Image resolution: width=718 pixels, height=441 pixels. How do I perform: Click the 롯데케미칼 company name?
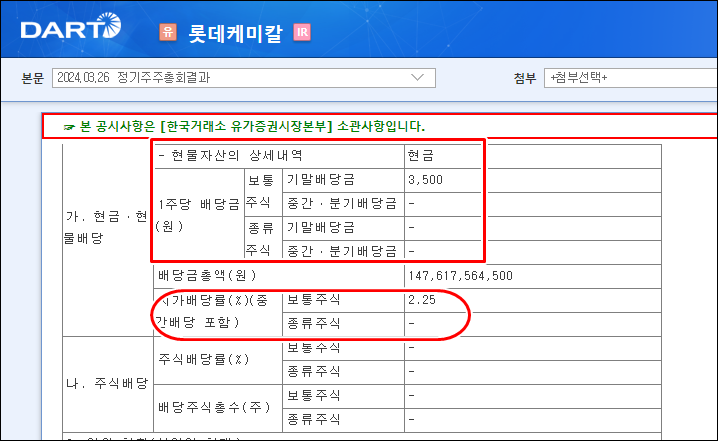click(x=235, y=33)
